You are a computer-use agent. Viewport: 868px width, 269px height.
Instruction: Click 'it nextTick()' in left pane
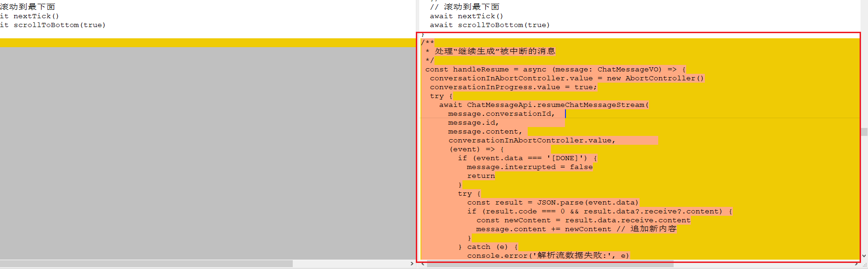[x=29, y=16]
